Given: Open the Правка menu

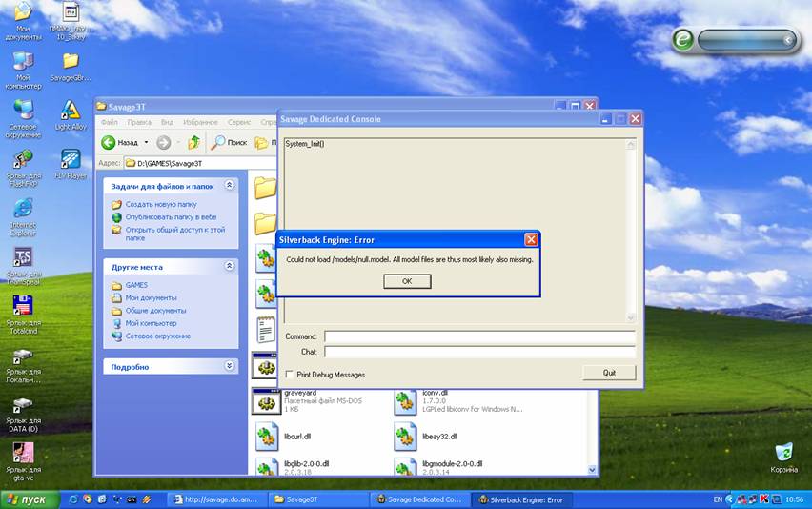Looking at the screenshot, I should (139, 122).
